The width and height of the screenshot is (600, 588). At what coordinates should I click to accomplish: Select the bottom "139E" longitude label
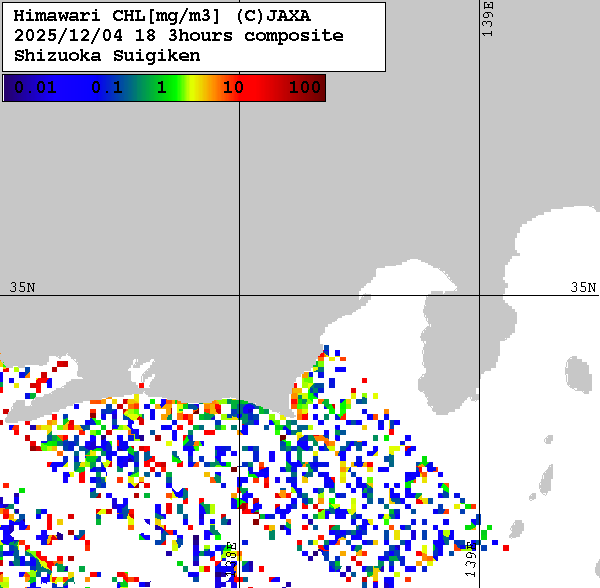[x=471, y=558]
